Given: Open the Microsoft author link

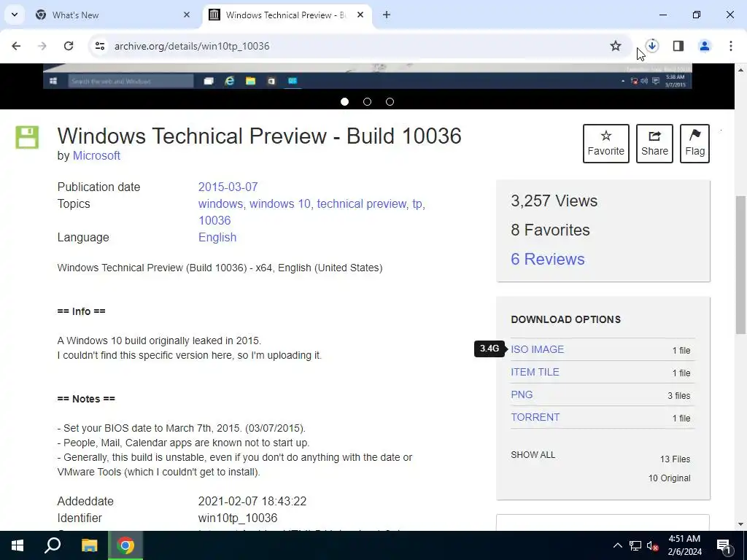Looking at the screenshot, I should tap(96, 156).
